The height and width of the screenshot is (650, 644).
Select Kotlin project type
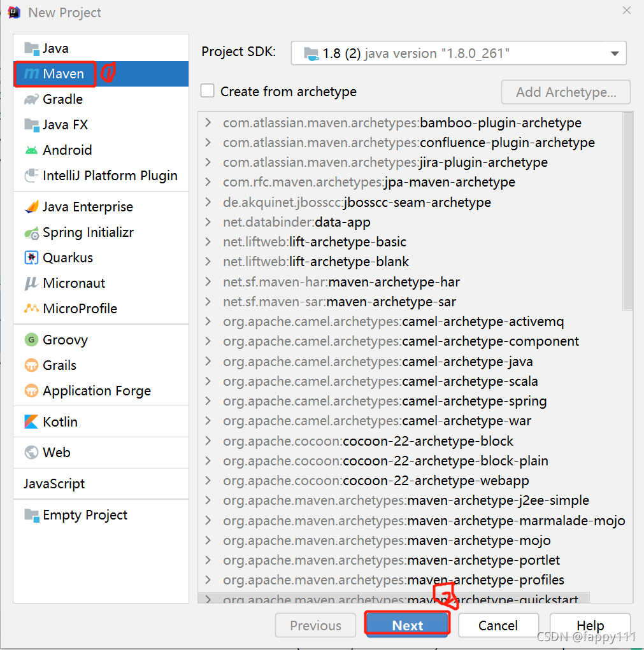(x=101, y=422)
